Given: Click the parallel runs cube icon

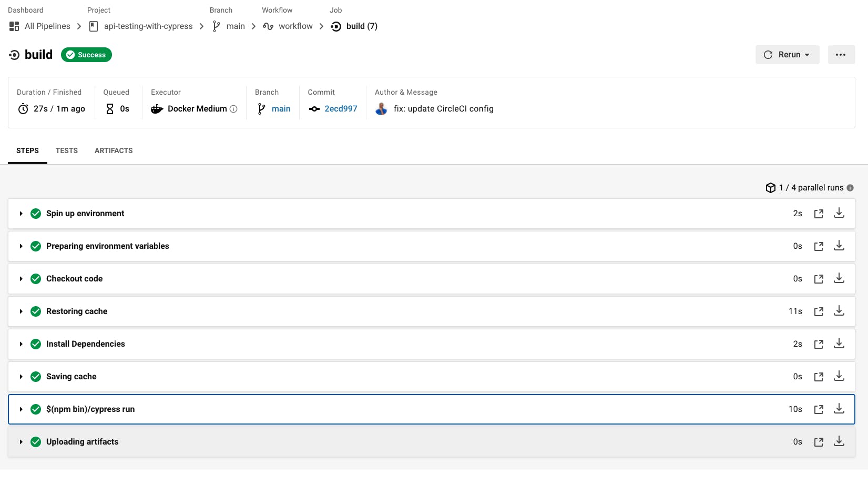Looking at the screenshot, I should tap(771, 187).
